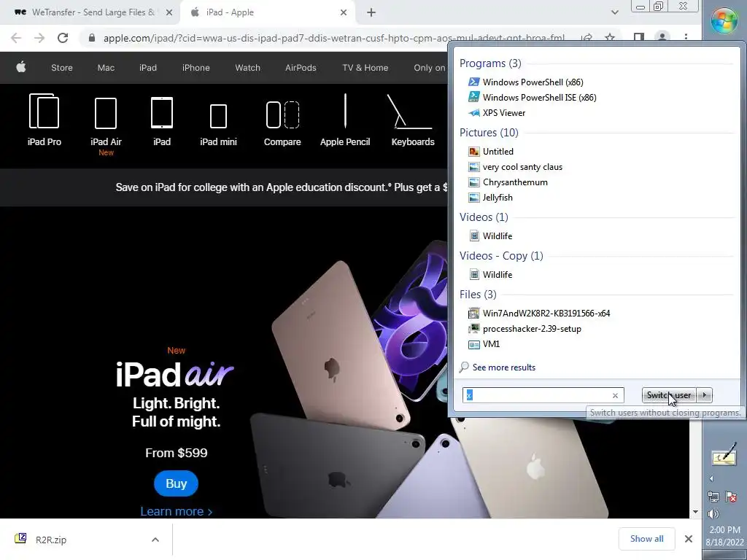Open very cool santy claus picture

click(515, 167)
